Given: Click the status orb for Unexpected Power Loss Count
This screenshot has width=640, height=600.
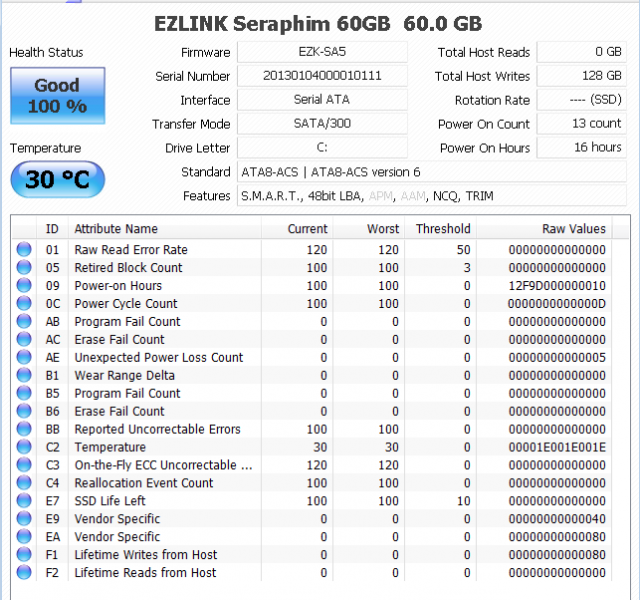Looking at the screenshot, I should click(x=24, y=357).
